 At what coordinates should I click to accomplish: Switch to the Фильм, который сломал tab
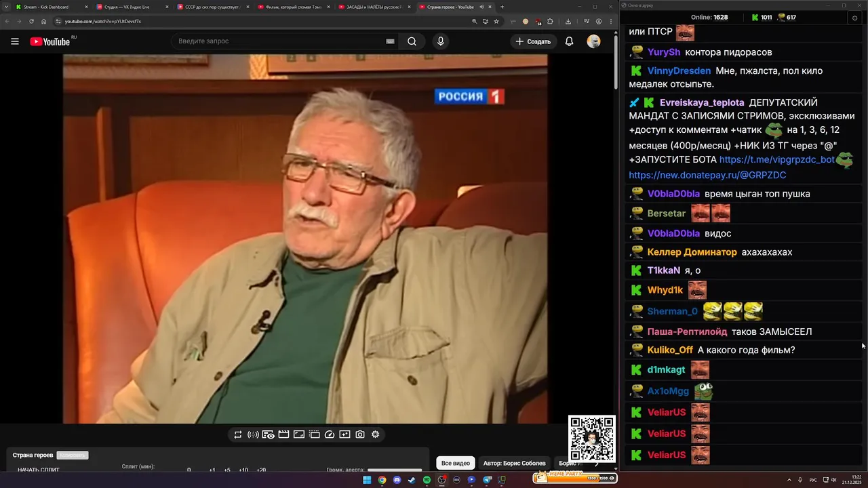click(292, 7)
